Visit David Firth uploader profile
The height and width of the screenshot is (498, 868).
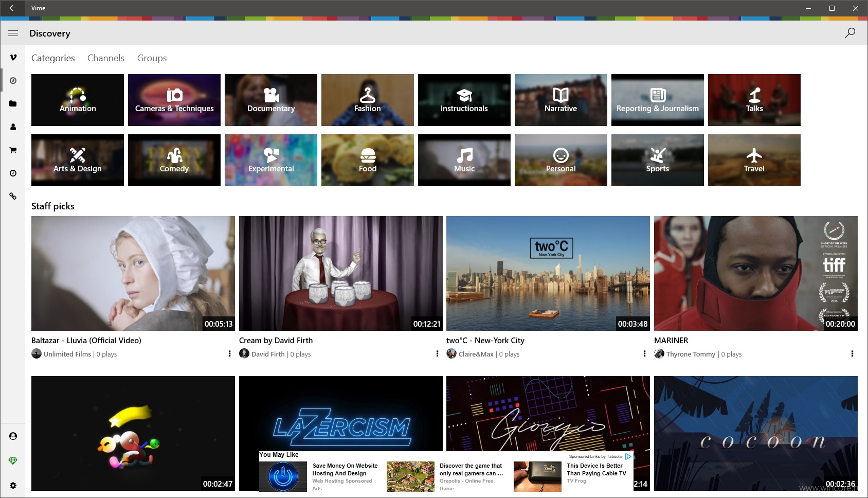click(x=268, y=354)
